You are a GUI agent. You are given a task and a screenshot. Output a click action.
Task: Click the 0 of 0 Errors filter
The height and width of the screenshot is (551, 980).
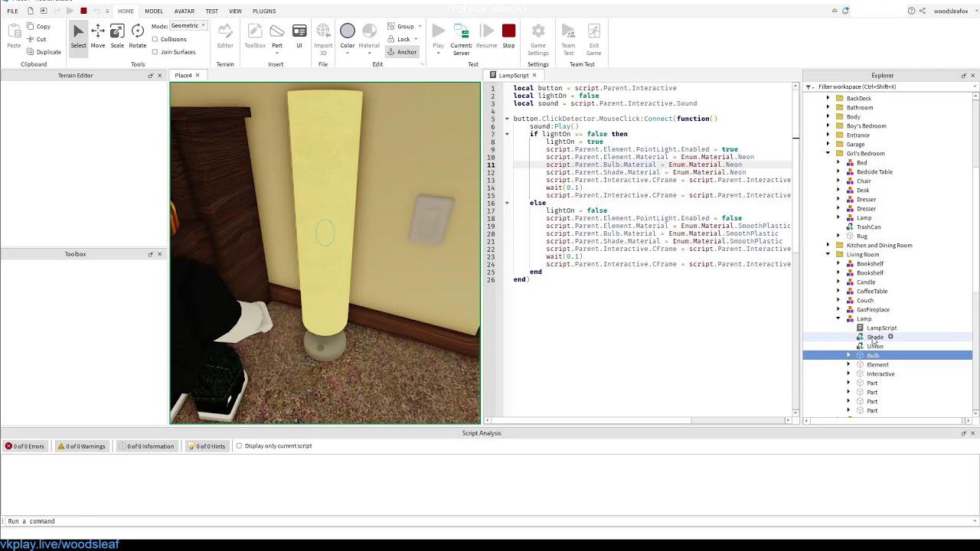pyautogui.click(x=24, y=446)
